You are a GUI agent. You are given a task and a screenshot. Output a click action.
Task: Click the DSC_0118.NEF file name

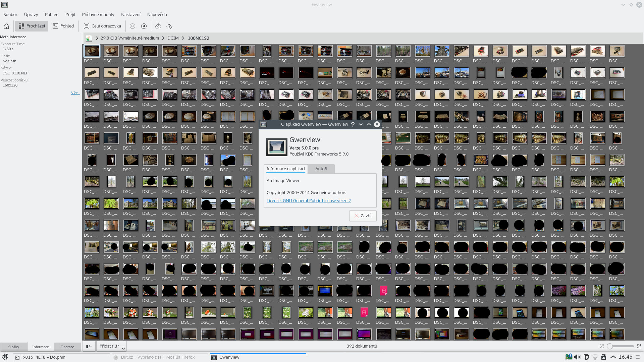tap(15, 73)
